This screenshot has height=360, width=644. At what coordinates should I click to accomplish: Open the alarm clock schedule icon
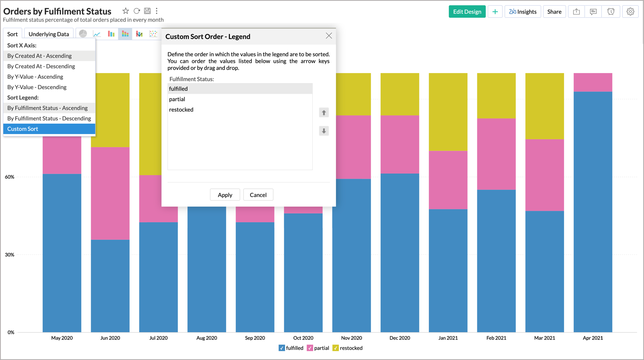click(x=611, y=12)
